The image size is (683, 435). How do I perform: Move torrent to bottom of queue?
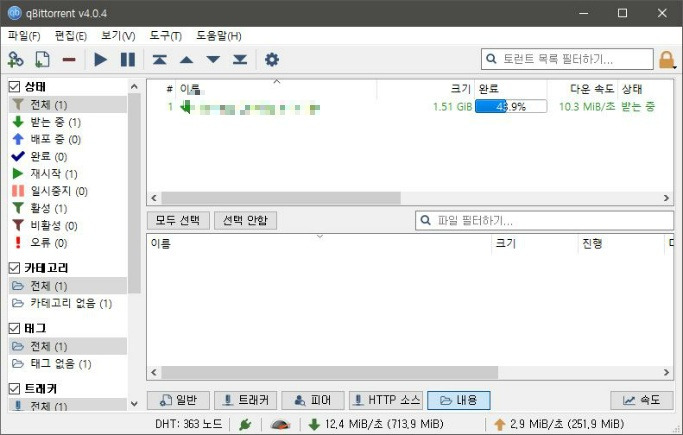(240, 59)
